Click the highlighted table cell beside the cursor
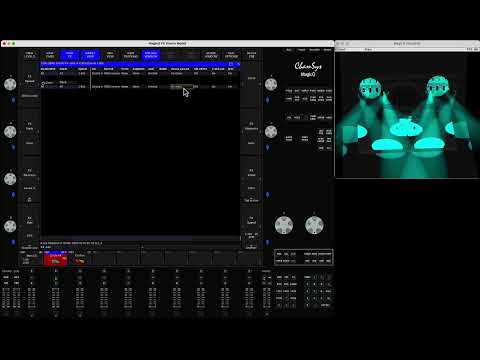Image resolution: width=480 pixels, height=360 pixels. click(x=182, y=87)
